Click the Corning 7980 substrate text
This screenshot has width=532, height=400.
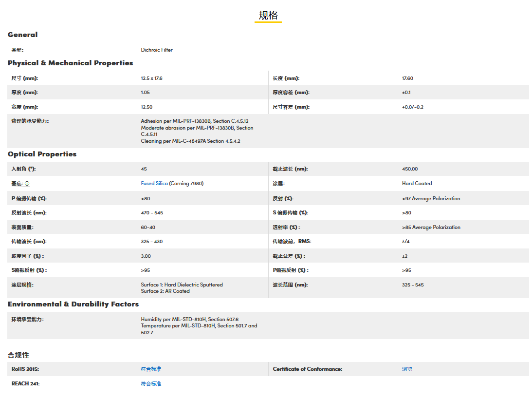186,184
